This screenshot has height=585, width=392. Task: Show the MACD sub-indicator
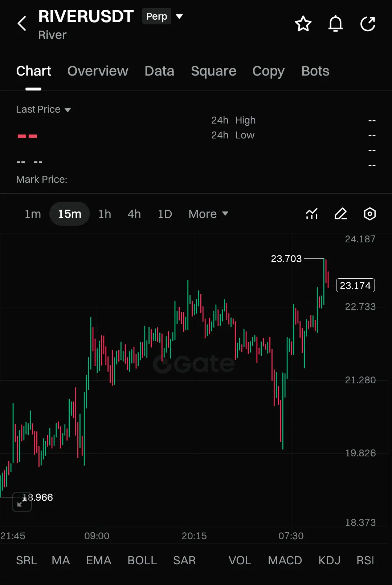[x=285, y=560]
